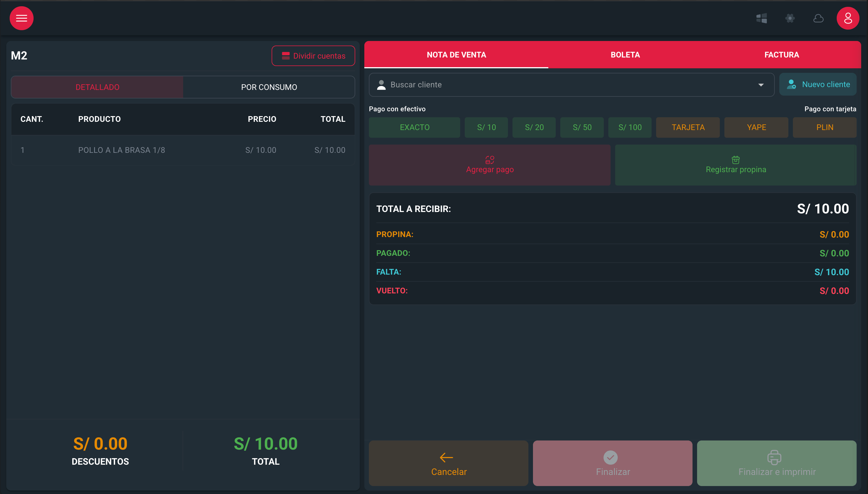Screen dimensions: 868x494
Task: Click the cloud sync icon
Action: coord(819,18)
